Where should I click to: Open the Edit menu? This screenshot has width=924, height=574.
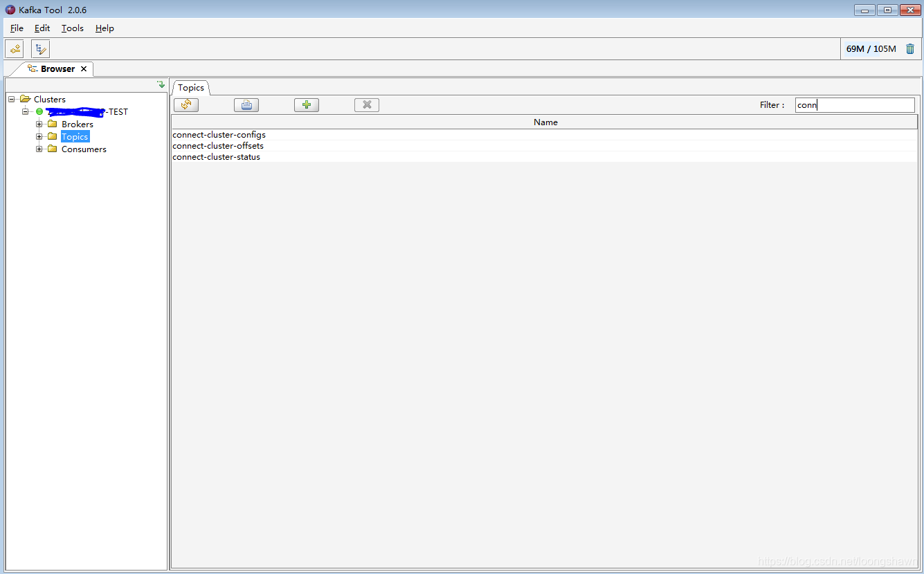pos(42,28)
